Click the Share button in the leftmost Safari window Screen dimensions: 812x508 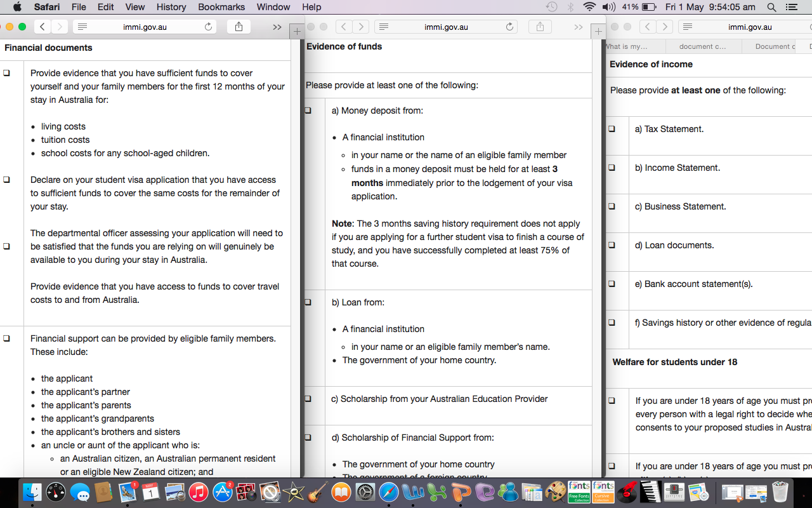click(239, 27)
